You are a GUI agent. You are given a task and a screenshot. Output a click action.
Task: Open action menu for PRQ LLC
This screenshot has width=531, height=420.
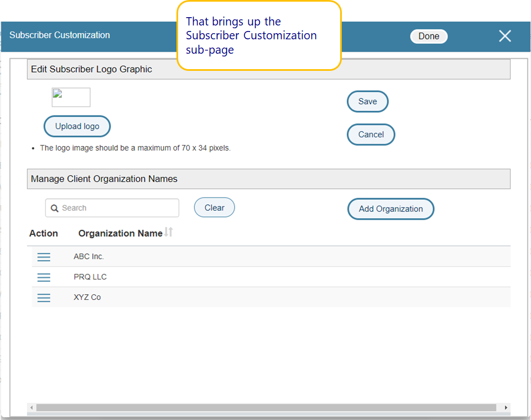tap(44, 277)
